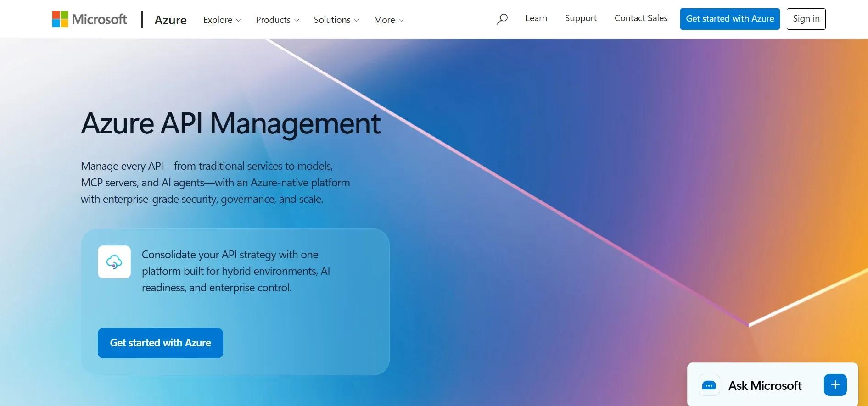This screenshot has height=406, width=868.
Task: Open the Products dropdown menu
Action: click(x=278, y=20)
